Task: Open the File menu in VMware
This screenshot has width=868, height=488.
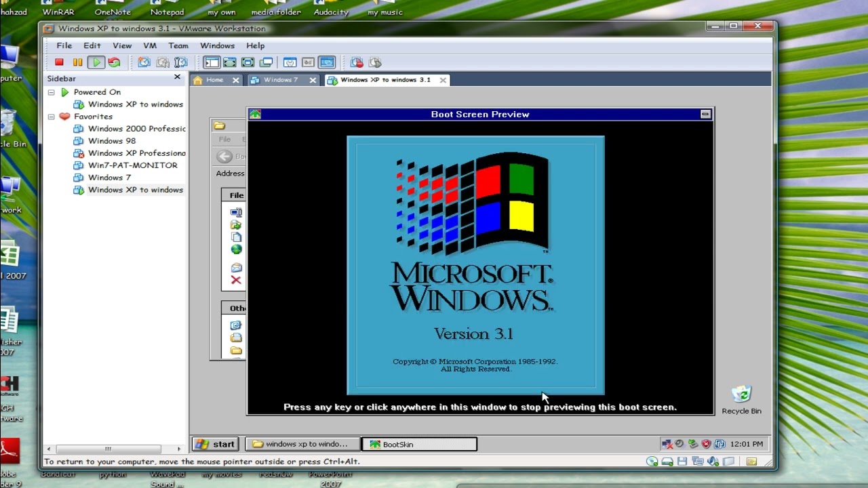Action: coord(64,45)
